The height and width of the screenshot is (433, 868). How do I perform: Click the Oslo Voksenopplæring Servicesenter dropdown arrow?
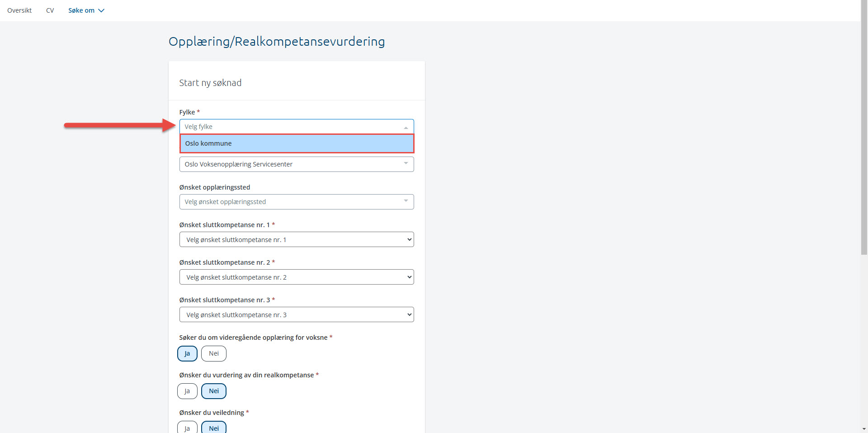pyautogui.click(x=406, y=164)
